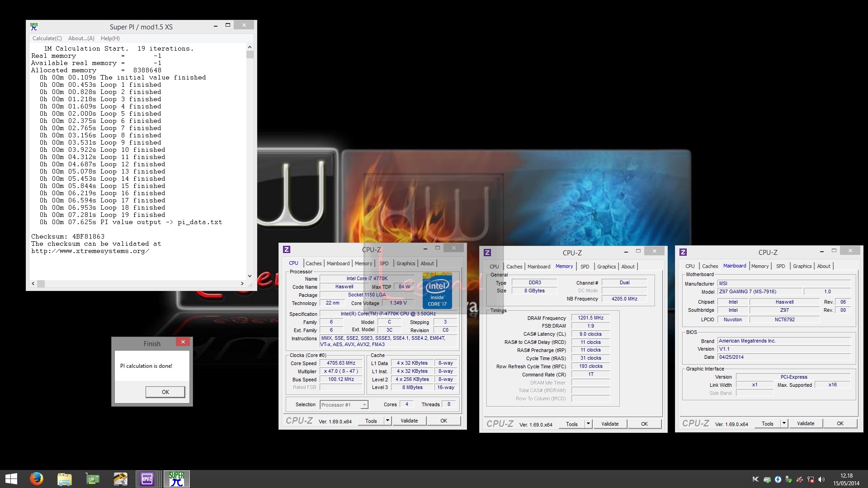Click OK in the Mainboard CPU-Z window
Image resolution: width=868 pixels, height=488 pixels.
click(x=840, y=423)
